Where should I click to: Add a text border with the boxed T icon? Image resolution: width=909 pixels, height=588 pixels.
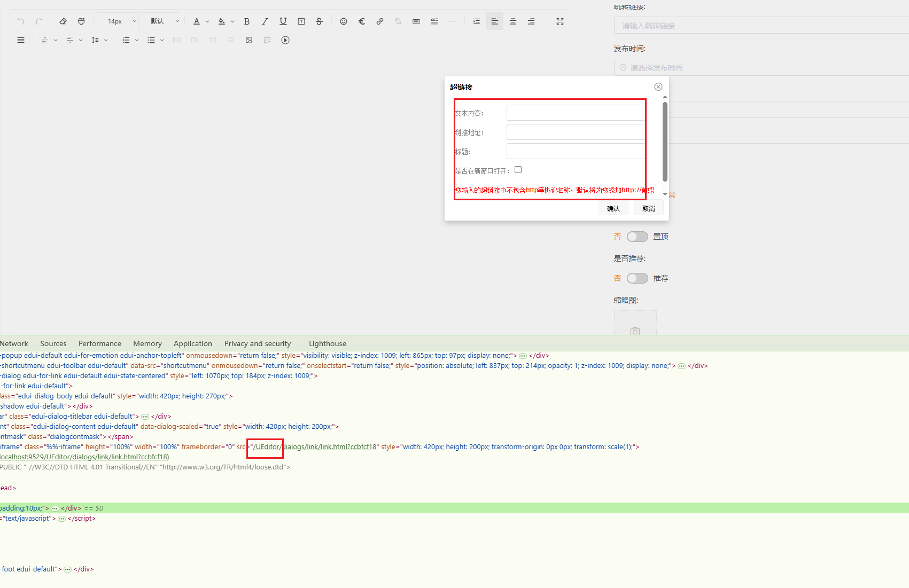[x=301, y=21]
